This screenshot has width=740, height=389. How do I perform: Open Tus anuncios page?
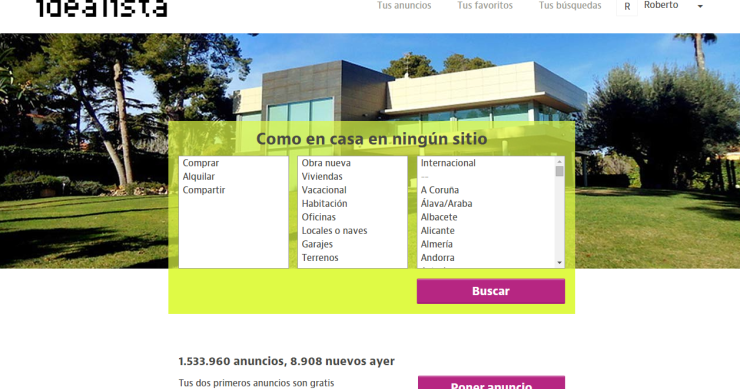tap(404, 5)
